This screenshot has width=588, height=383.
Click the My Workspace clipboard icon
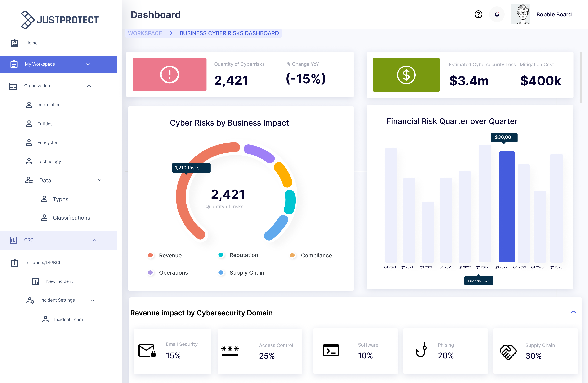(14, 64)
